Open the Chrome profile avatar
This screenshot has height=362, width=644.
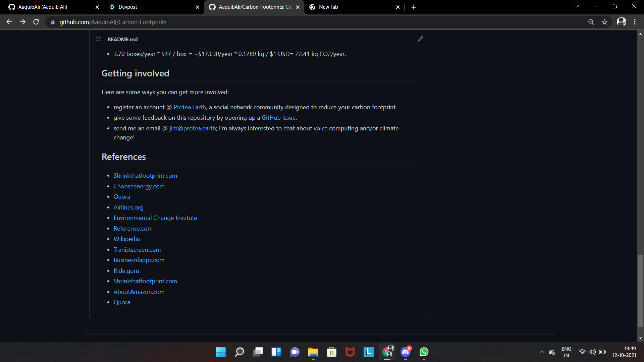pos(621,22)
